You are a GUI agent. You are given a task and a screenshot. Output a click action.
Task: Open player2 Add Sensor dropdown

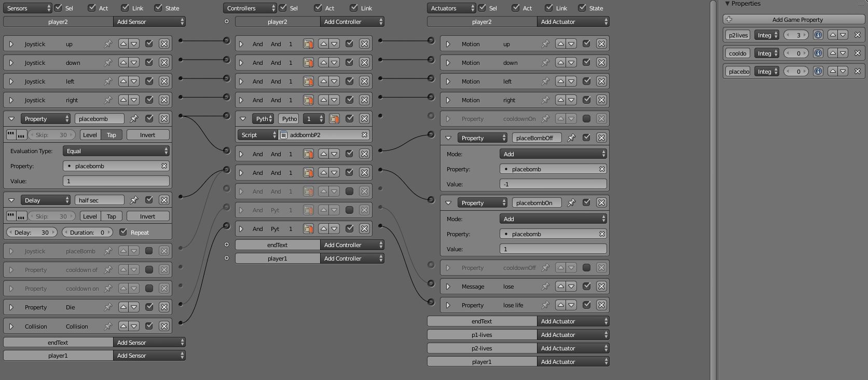pyautogui.click(x=149, y=22)
